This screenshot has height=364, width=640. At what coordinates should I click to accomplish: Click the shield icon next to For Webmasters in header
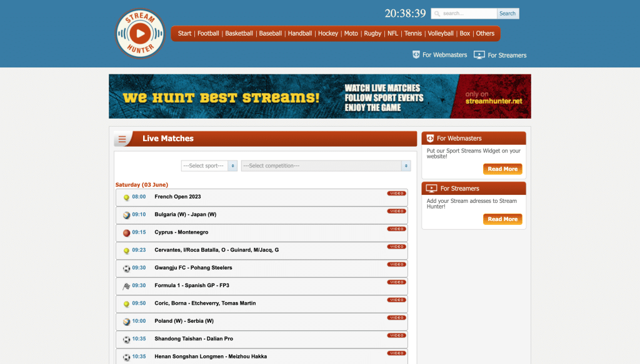click(416, 55)
